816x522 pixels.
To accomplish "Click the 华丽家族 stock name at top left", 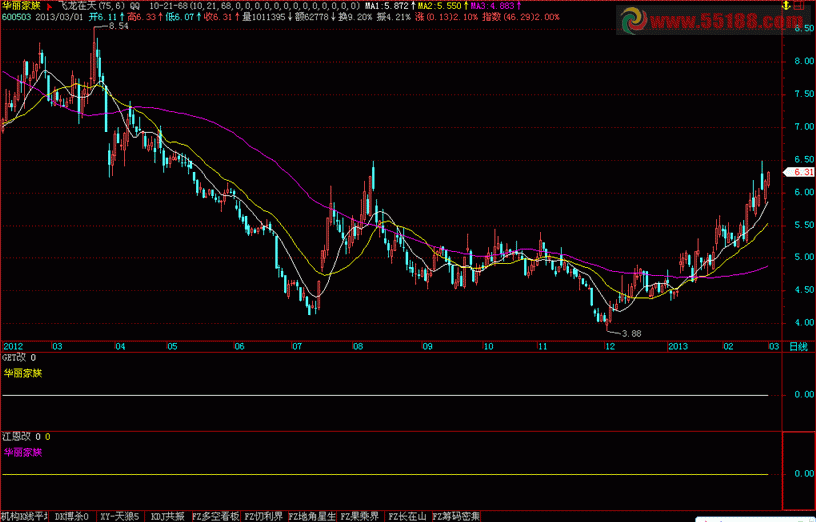I will click(21, 5).
